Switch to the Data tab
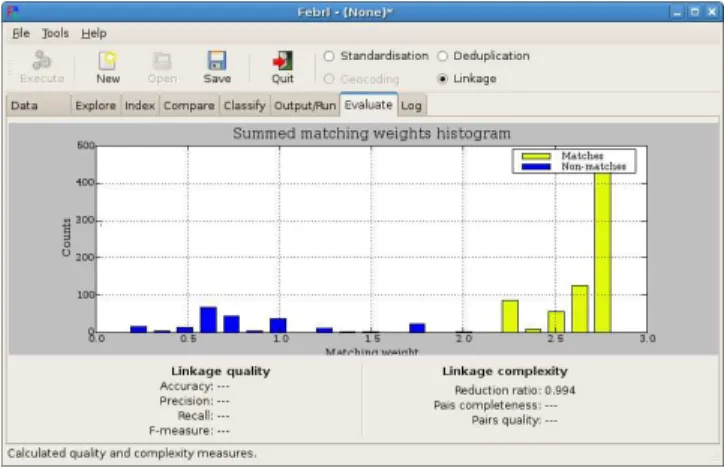The height and width of the screenshot is (468, 724). tap(39, 106)
